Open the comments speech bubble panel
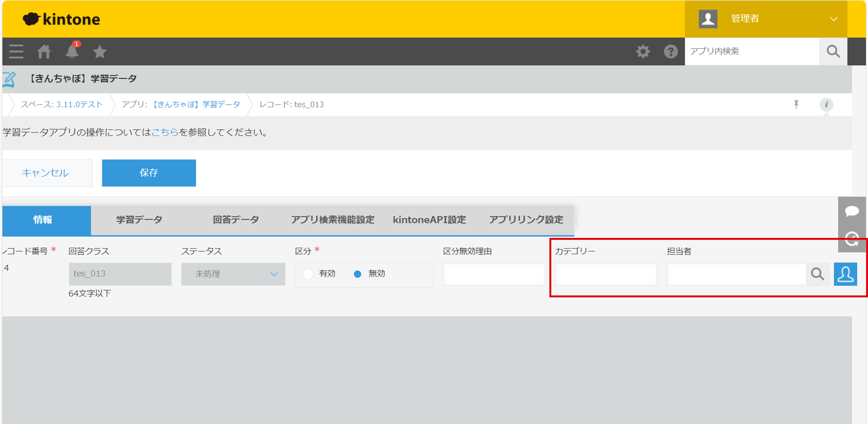Viewport: 868px width, 424px height. 852,211
